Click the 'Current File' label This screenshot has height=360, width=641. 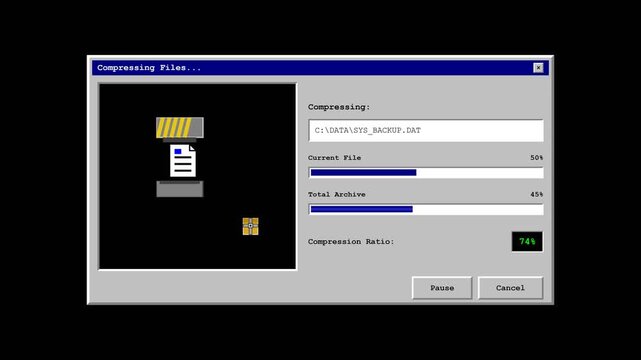point(334,158)
